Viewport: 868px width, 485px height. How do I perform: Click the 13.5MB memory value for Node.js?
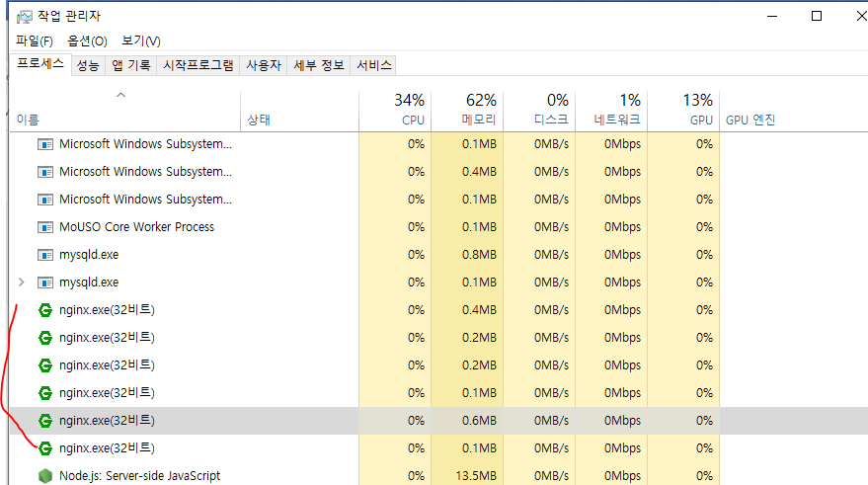pyautogui.click(x=476, y=475)
